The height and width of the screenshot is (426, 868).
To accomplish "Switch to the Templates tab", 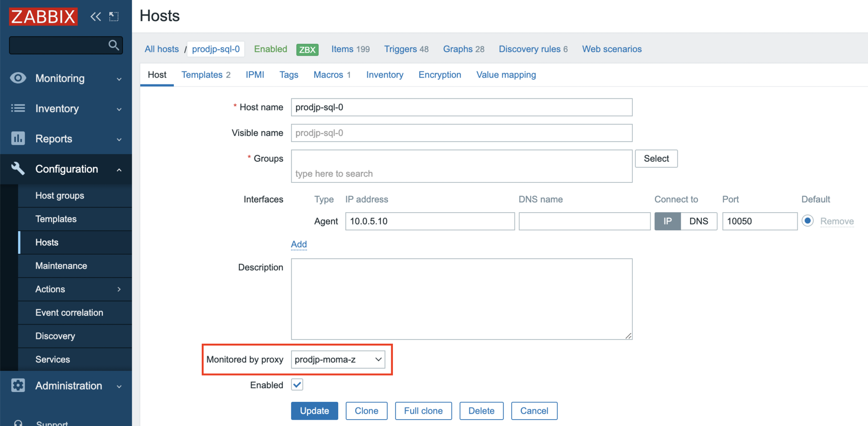I will pos(202,75).
